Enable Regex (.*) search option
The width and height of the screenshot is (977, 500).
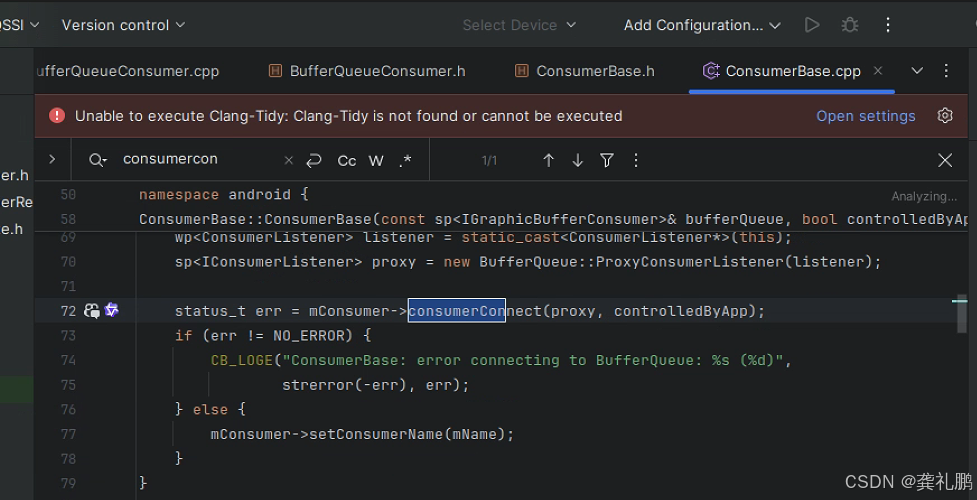[405, 160]
